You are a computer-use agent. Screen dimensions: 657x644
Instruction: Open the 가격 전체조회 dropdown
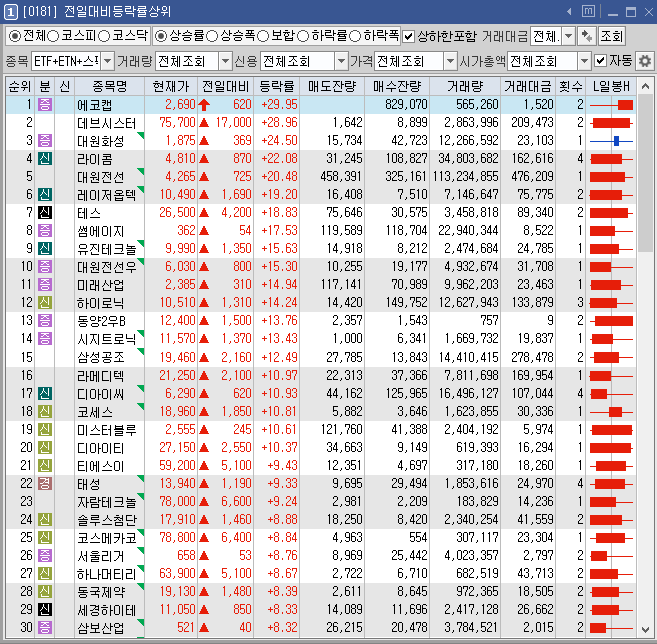pos(450,62)
